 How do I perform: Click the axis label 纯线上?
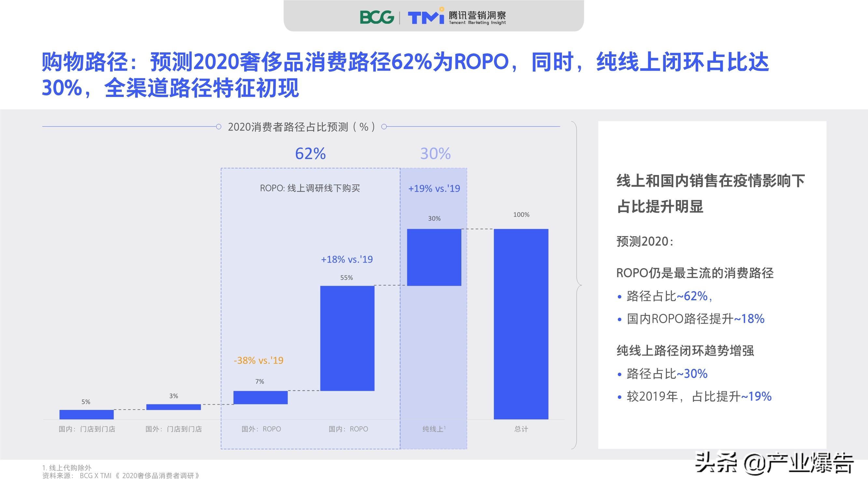pos(434,429)
